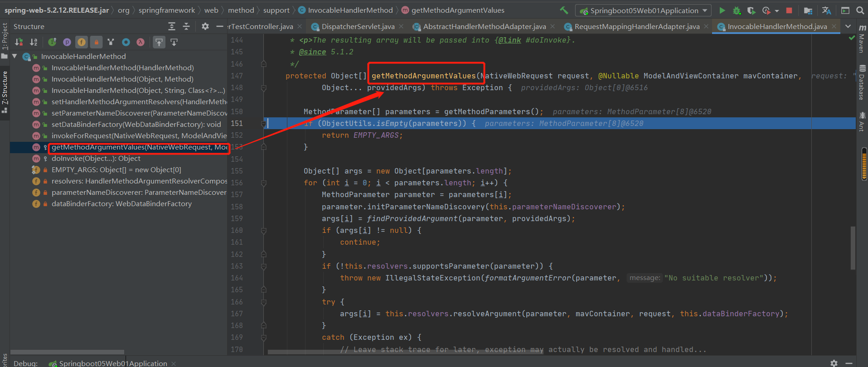868x367 pixels.
Task: Click spring-web-5.2.12.RELEASE.jar breadcrumb
Action: coord(57,10)
